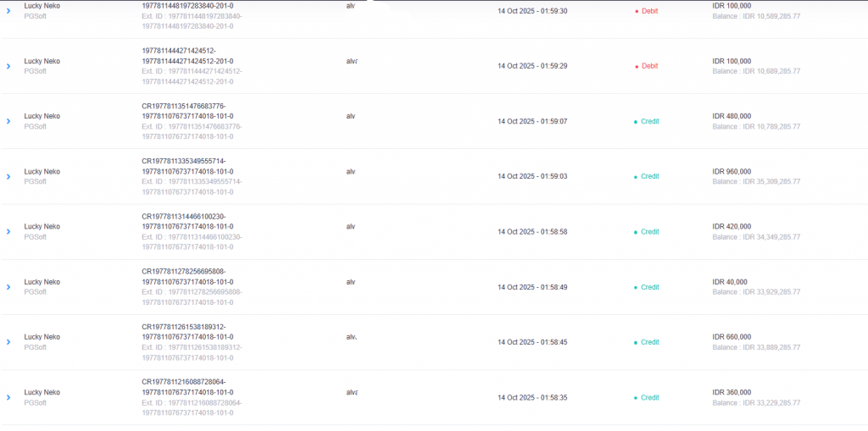This screenshot has height=431, width=868.
Task: Expand the IDR 480,000 credit row
Action: (8, 121)
